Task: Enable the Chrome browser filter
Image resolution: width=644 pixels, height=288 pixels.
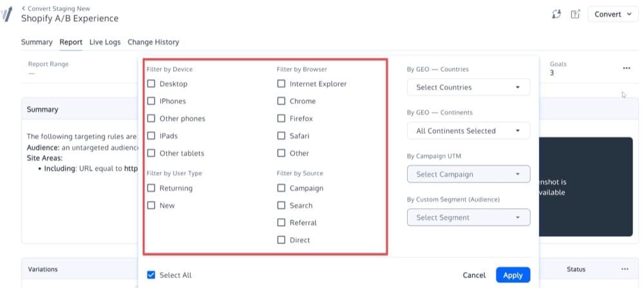Action: tap(281, 101)
